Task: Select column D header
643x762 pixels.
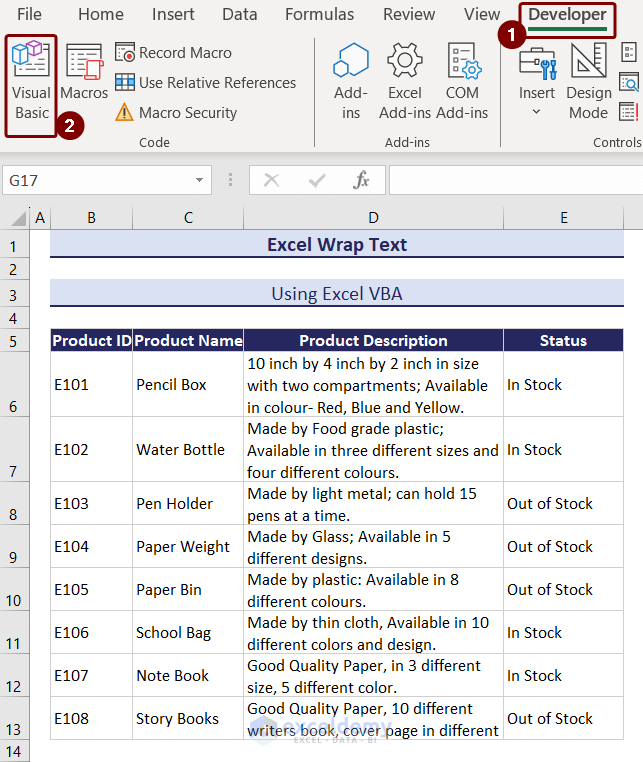Action: point(373,218)
